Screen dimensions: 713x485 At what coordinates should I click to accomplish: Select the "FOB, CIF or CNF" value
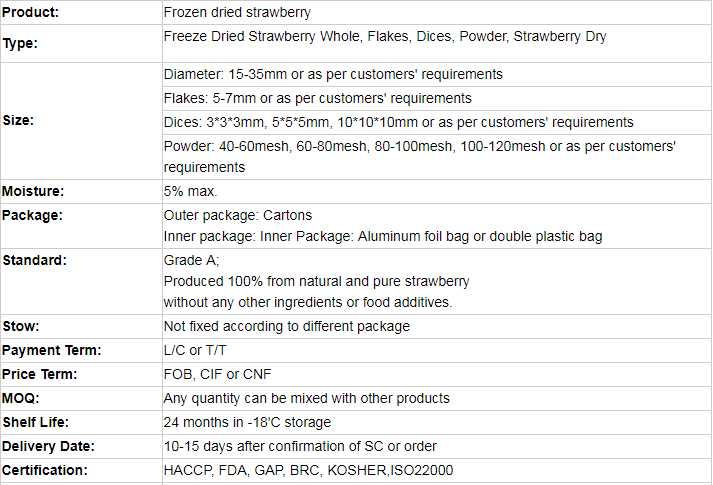point(217,374)
